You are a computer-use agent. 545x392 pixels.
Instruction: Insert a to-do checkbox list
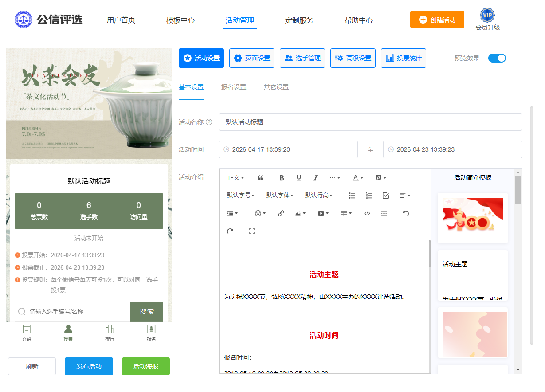(386, 196)
